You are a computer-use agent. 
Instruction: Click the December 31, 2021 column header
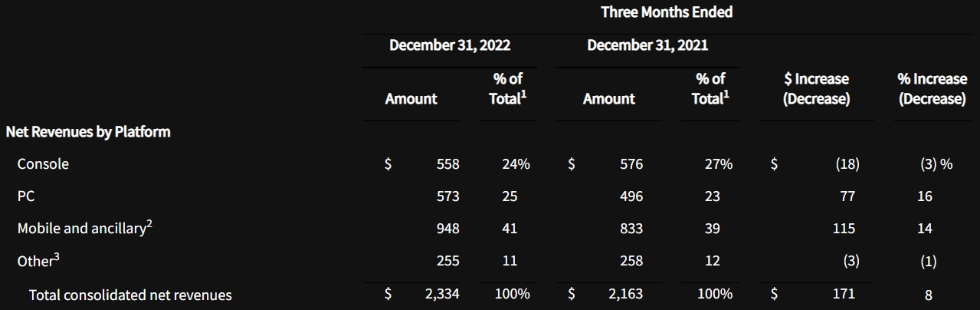click(x=647, y=45)
